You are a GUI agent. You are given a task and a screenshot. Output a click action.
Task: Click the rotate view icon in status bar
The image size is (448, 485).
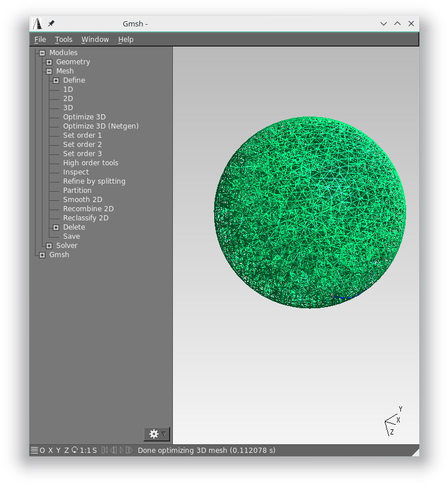pyautogui.click(x=75, y=450)
